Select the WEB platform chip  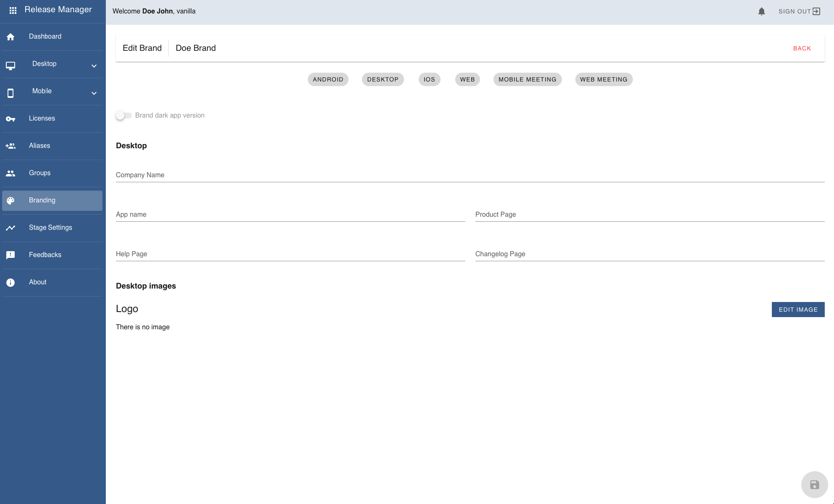[x=467, y=79]
